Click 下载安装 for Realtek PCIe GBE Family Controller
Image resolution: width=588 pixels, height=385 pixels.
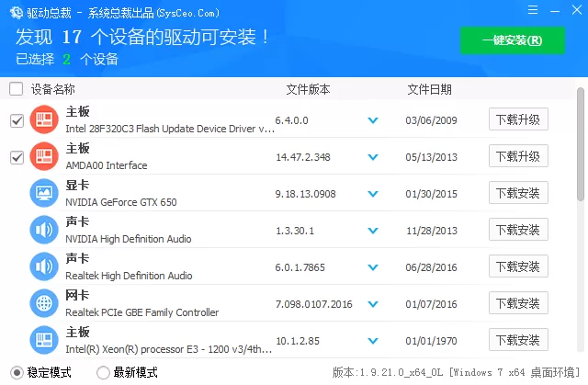(x=518, y=303)
